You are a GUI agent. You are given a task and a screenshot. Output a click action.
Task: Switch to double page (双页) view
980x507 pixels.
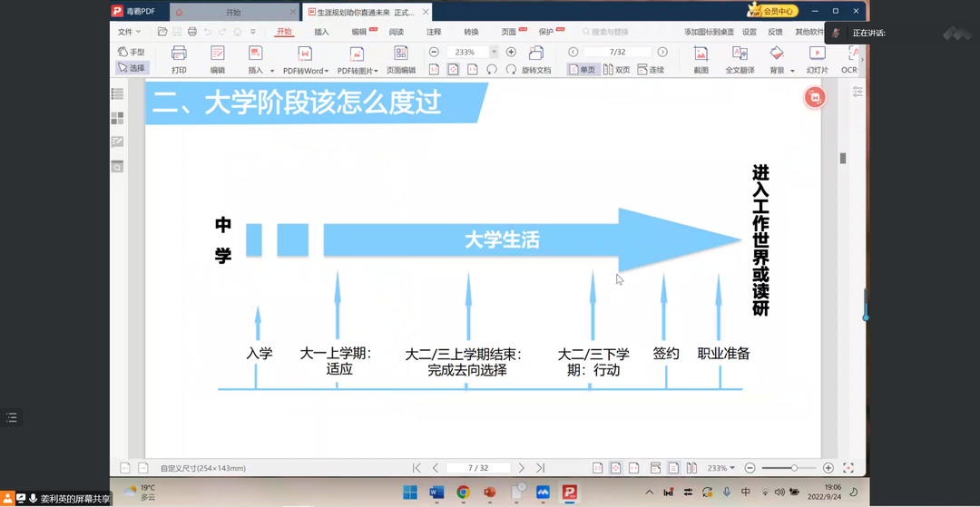[616, 70]
